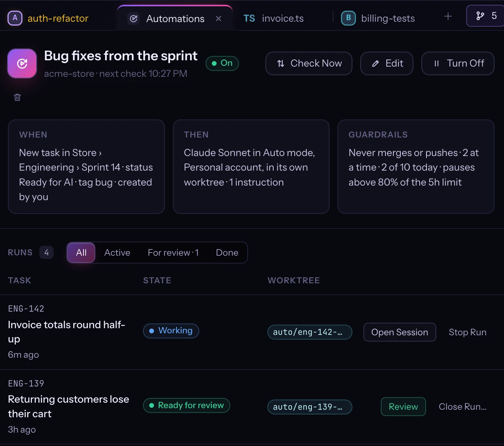Close the Automations tab
Viewport: 504px width, 446px height.
click(x=219, y=19)
